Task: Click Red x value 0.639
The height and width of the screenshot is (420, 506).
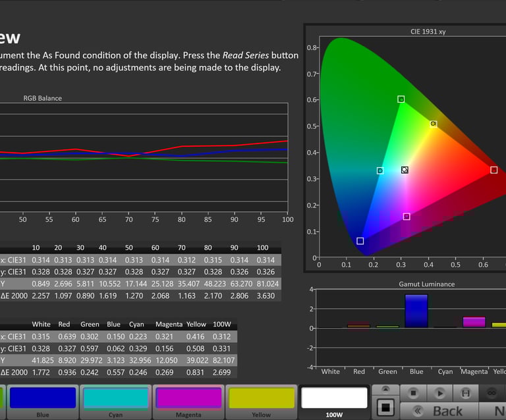Action: [67, 337]
